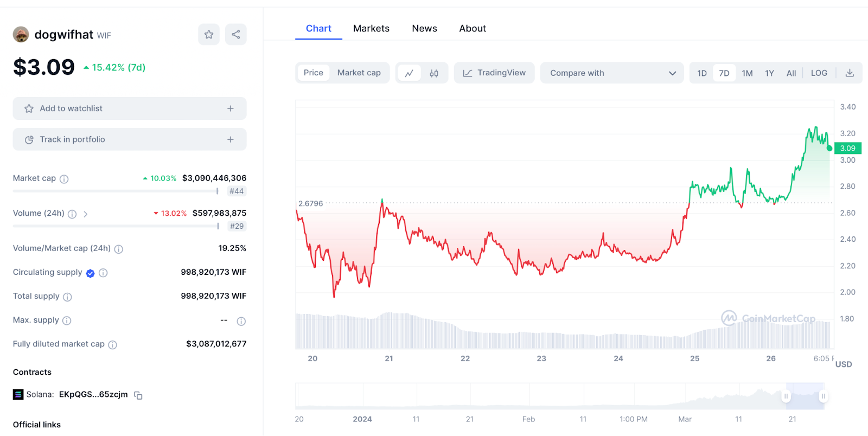Click the Solana logo icon
Image resolution: width=868 pixels, height=436 pixels.
point(18,395)
